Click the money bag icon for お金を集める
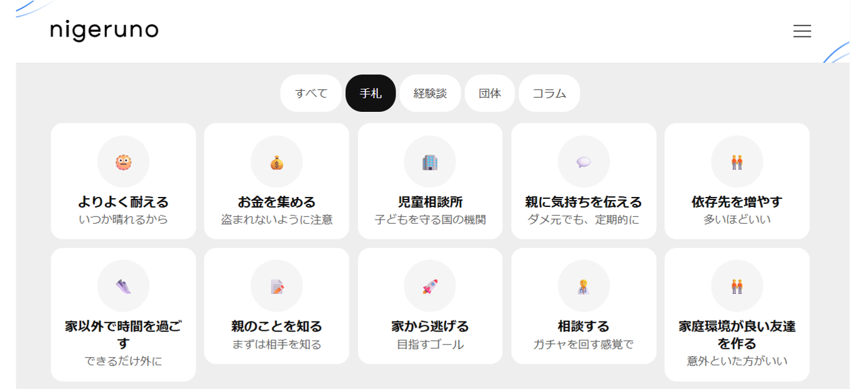Viewport: 868px width, 389px height. click(277, 163)
